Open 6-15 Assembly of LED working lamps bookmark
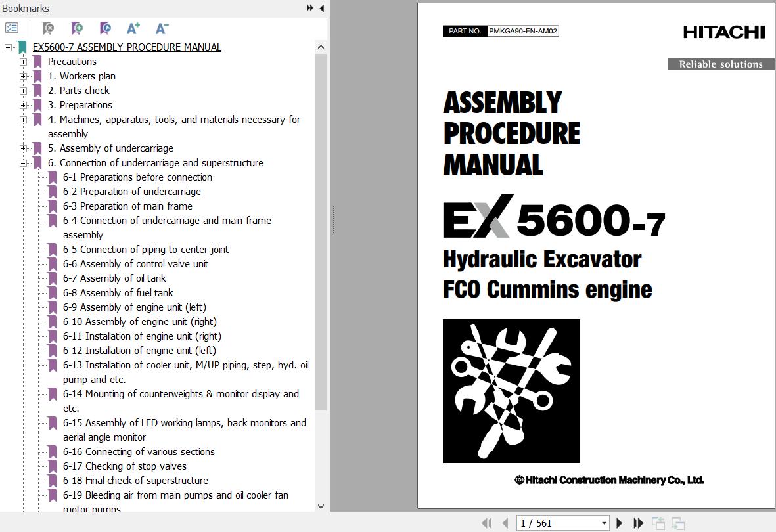 (185, 430)
